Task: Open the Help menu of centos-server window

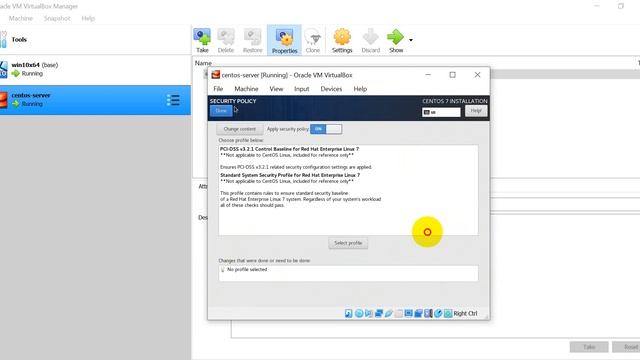Action: coord(360,89)
